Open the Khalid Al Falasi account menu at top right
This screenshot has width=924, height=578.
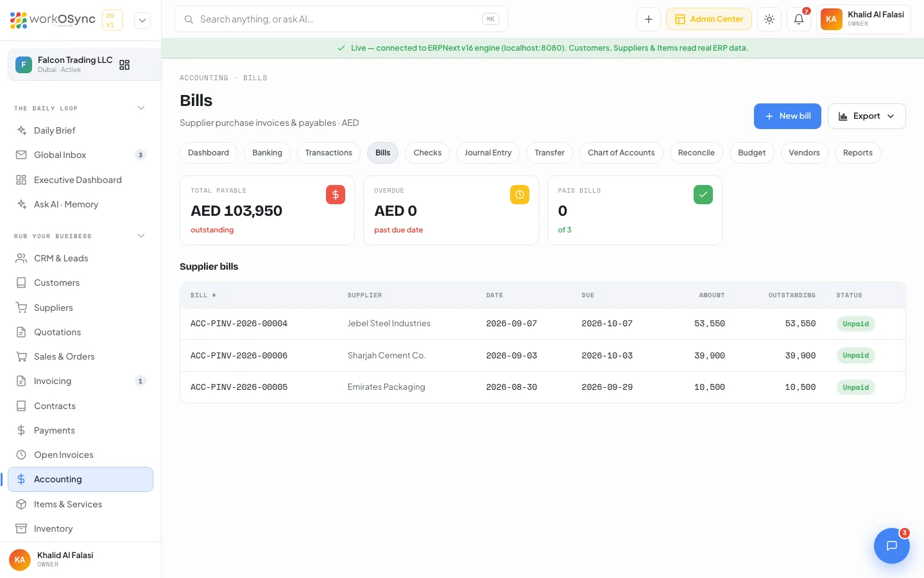[x=864, y=19]
